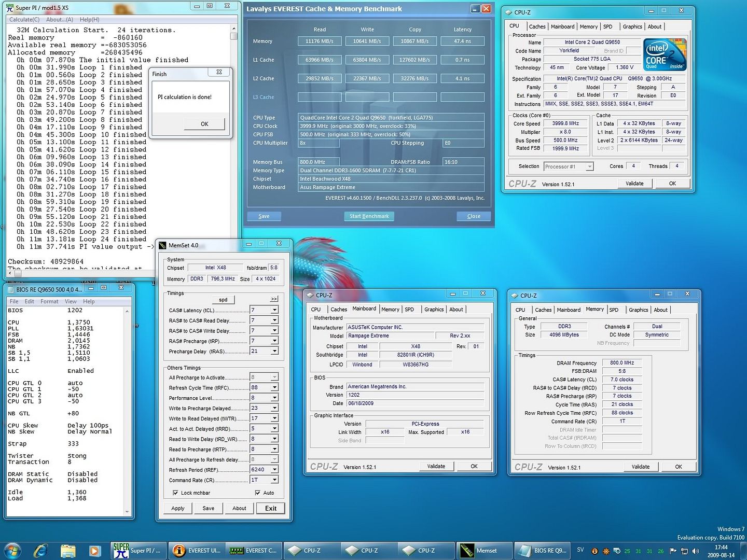
Task: Click About button in MemSet
Action: tap(239, 508)
